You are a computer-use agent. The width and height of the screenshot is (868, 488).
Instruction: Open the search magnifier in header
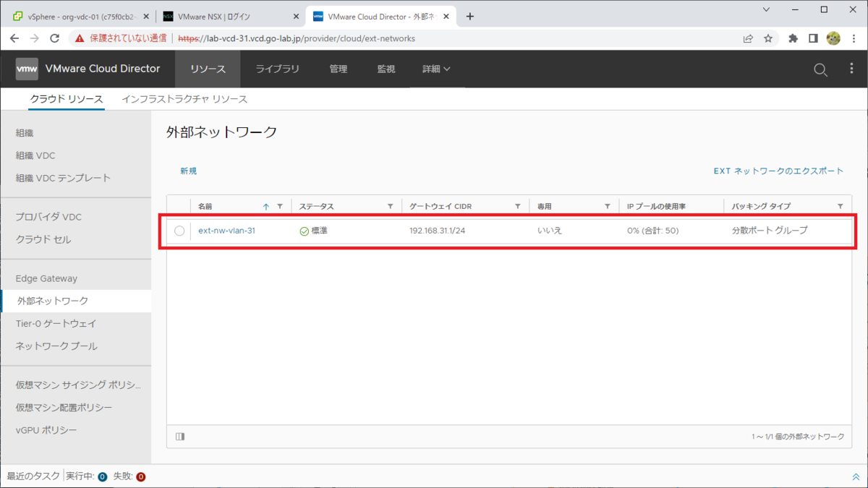click(820, 69)
